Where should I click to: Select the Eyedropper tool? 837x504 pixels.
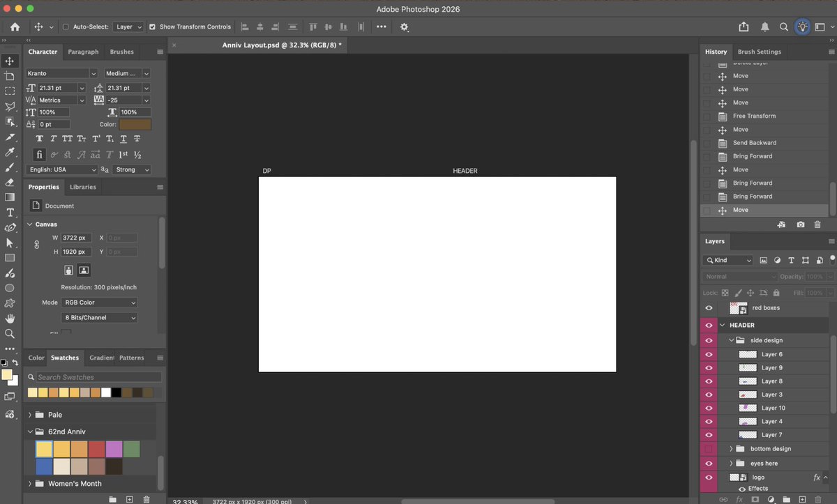tap(10, 152)
